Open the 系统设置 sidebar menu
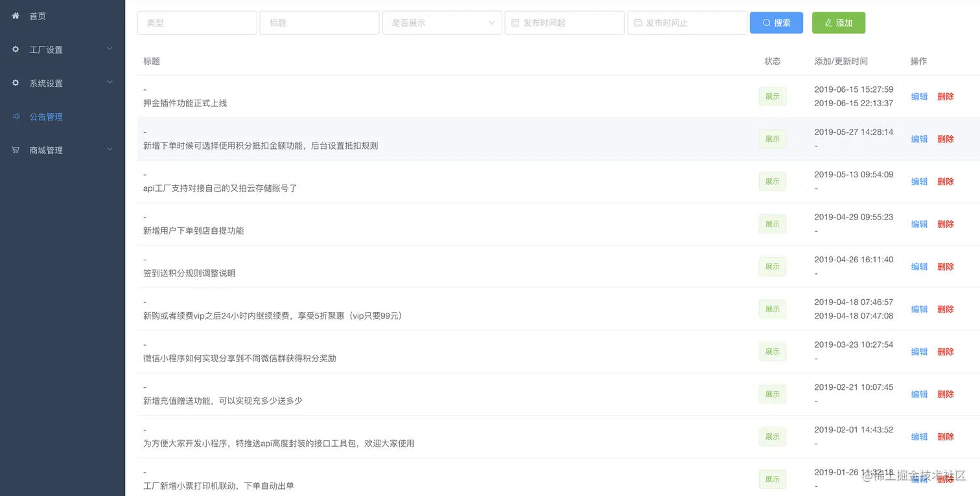The width and height of the screenshot is (980, 496). (x=62, y=84)
